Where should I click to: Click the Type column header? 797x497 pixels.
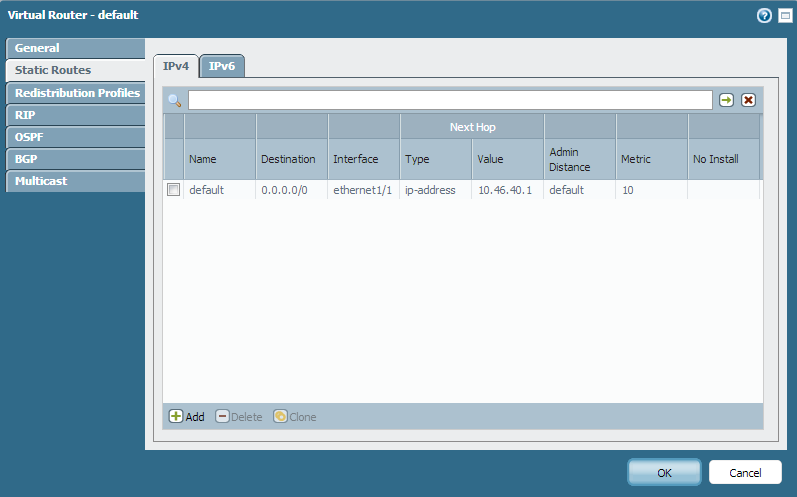pyautogui.click(x=436, y=159)
